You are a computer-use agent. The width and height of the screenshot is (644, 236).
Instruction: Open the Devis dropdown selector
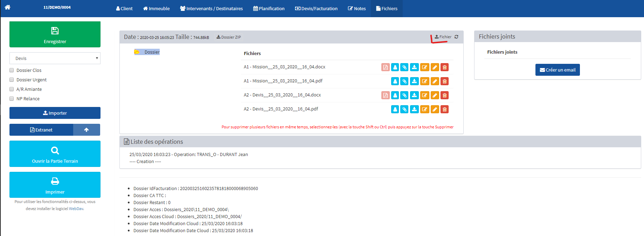click(x=55, y=58)
